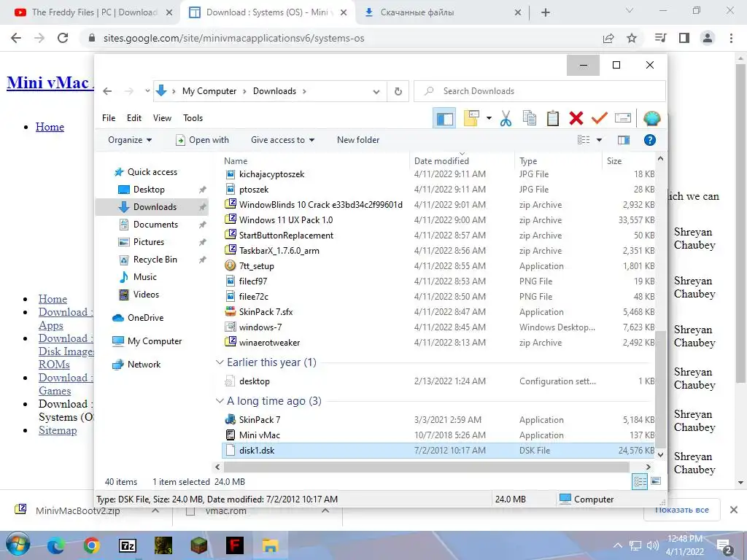Screen dimensions: 747x560
Task: Select the Mini vMac application file
Action: (259, 435)
